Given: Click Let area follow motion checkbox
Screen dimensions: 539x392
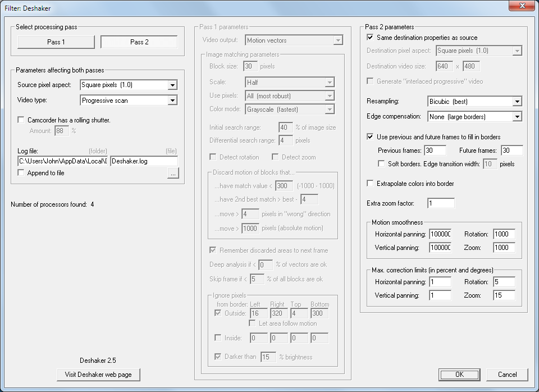Looking at the screenshot, I should pyautogui.click(x=252, y=323).
